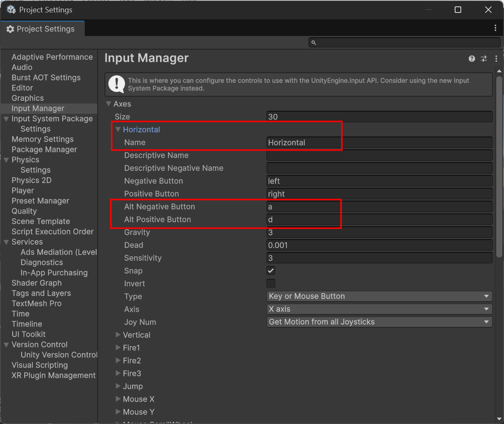504x424 pixels.
Task: Open Timeline settings
Action: point(27,324)
